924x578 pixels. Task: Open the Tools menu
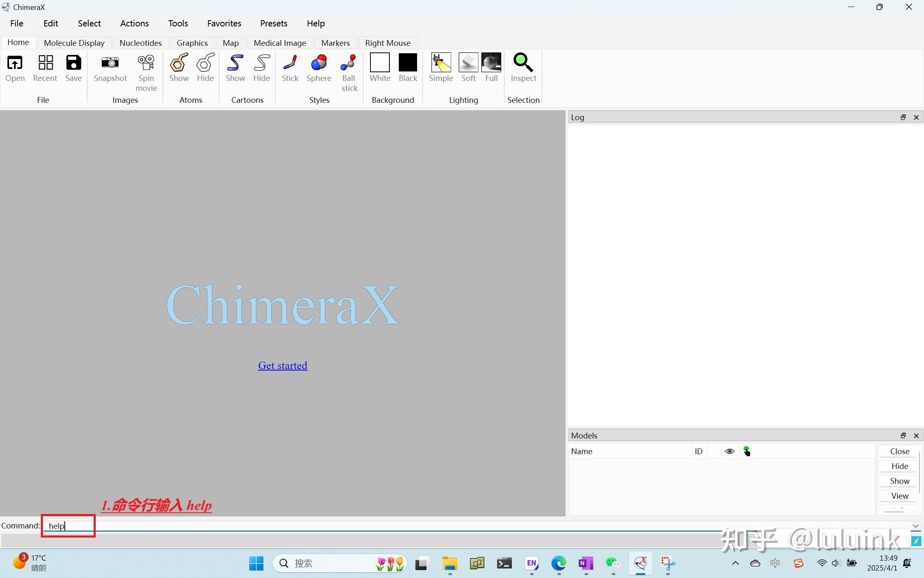click(178, 23)
